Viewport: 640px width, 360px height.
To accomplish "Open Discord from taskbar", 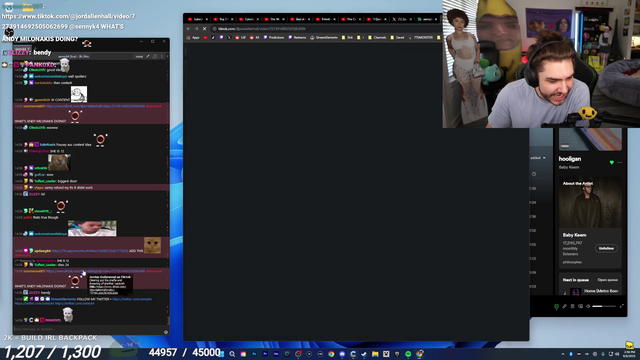I will pyautogui.click(x=342, y=354).
